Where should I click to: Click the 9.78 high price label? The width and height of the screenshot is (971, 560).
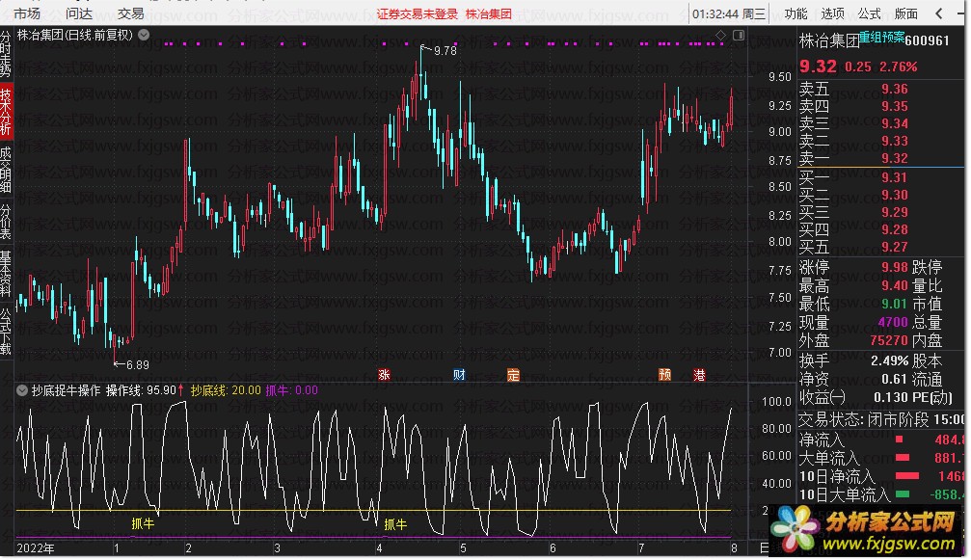point(445,51)
